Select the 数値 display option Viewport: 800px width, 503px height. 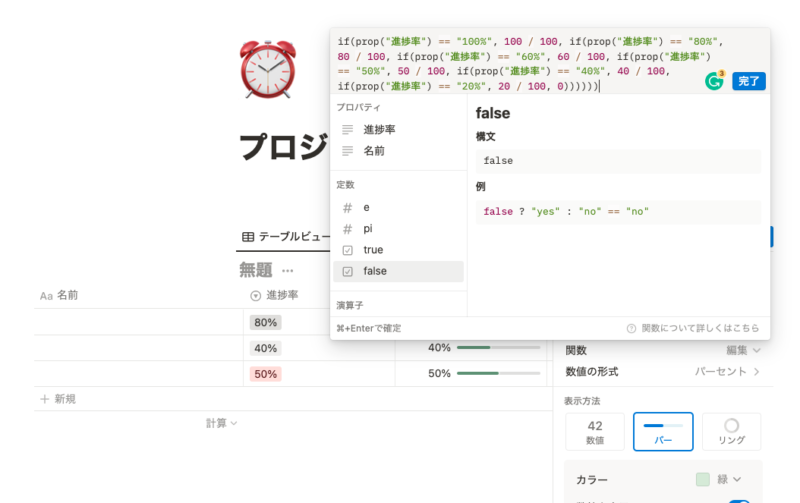(x=595, y=432)
